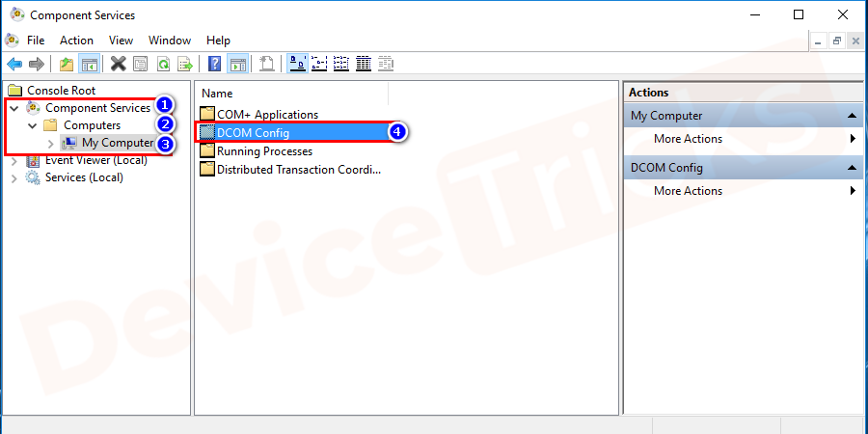Collapse the Component Services tree node
Screen dimensions: 868x434
coord(14,108)
